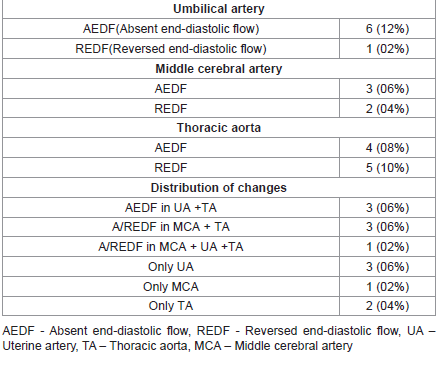Click the 6 (12%) value cell
The image size is (443, 365).
pos(387,29)
